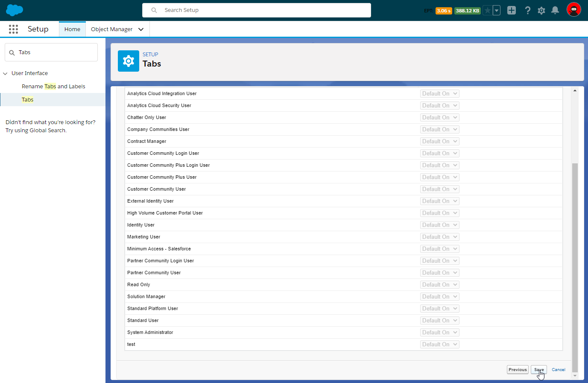The image size is (588, 383).
Task: Click the green 388.12 KB badge
Action: point(467,11)
